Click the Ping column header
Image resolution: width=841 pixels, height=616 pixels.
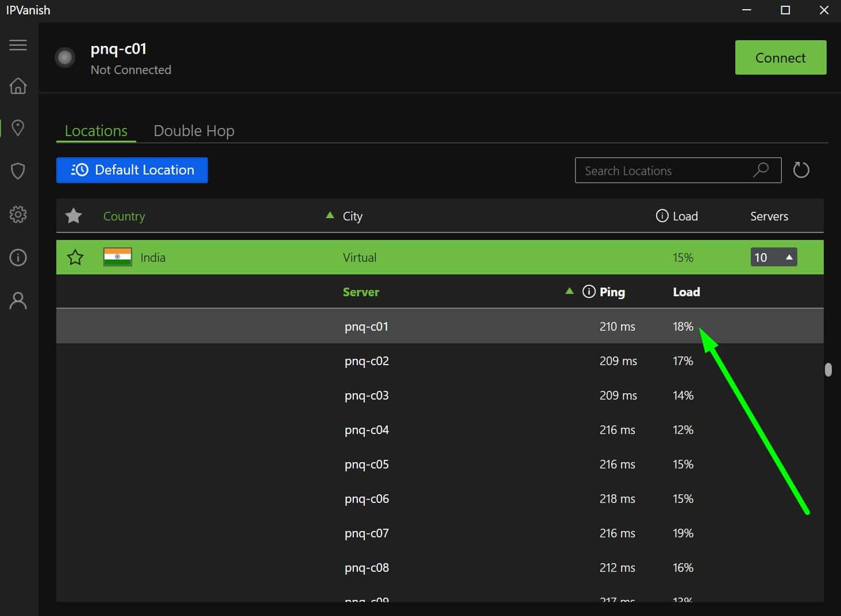pyautogui.click(x=612, y=292)
